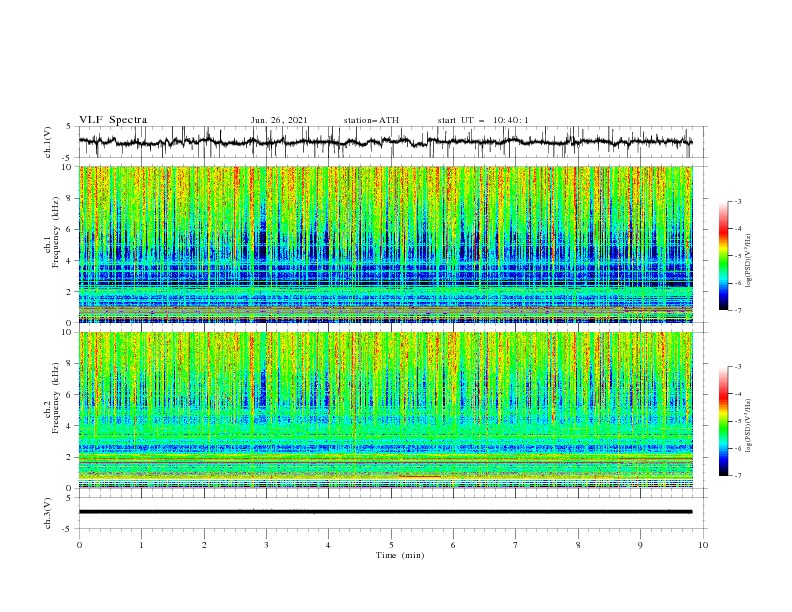The width and height of the screenshot is (792, 612).
Task: Click the ch.1 voltage waveform trace
Action: 385,142
